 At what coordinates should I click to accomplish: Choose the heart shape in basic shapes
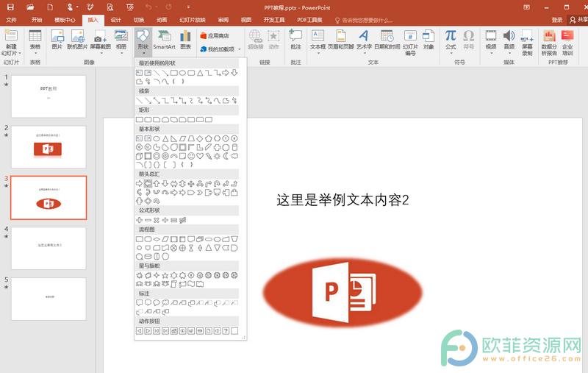click(x=199, y=156)
